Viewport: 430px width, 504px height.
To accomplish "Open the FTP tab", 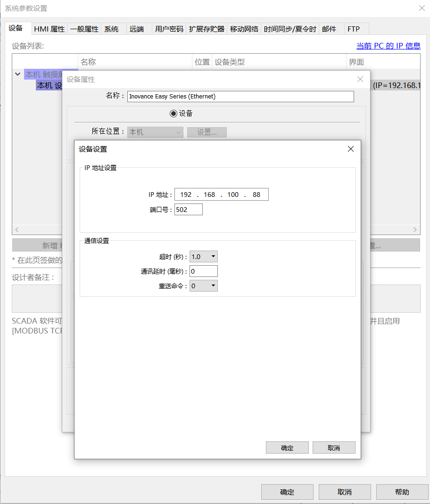I will click(x=354, y=29).
